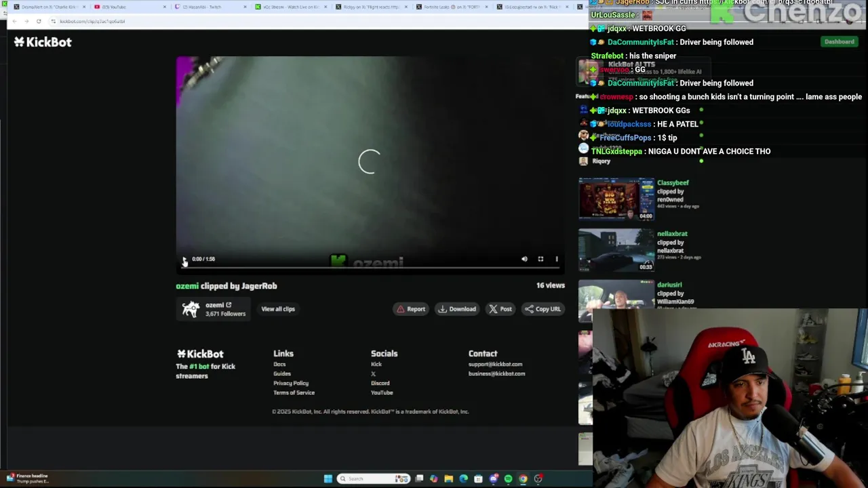Open Microsoft Store from the taskbar
Viewport: 868px width, 488px height.
pos(479,479)
